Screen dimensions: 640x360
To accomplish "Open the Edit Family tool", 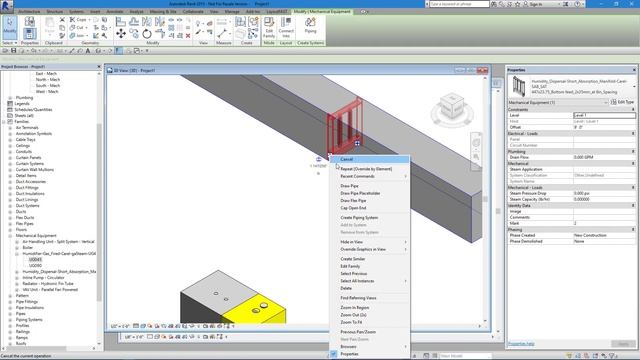I will pos(269,27).
